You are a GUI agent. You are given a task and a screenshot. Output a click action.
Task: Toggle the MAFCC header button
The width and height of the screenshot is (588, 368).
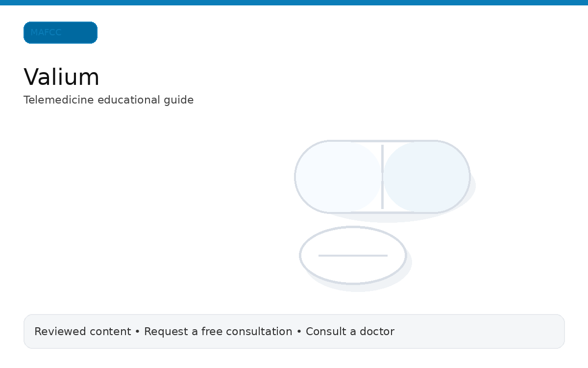pos(60,32)
